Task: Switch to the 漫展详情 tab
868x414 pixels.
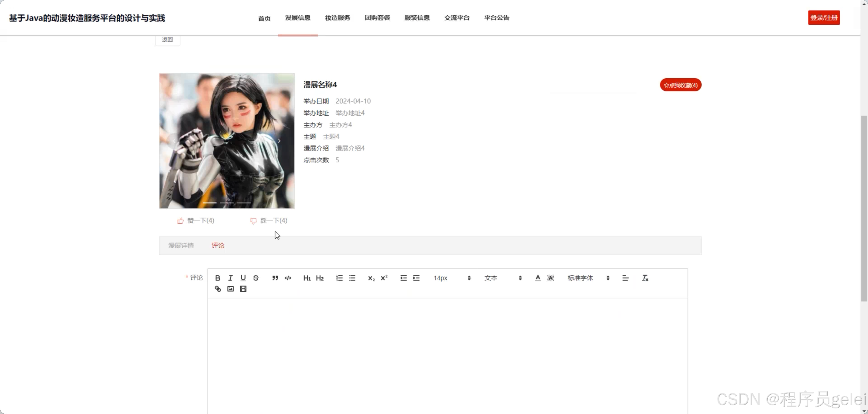Action: 181,246
